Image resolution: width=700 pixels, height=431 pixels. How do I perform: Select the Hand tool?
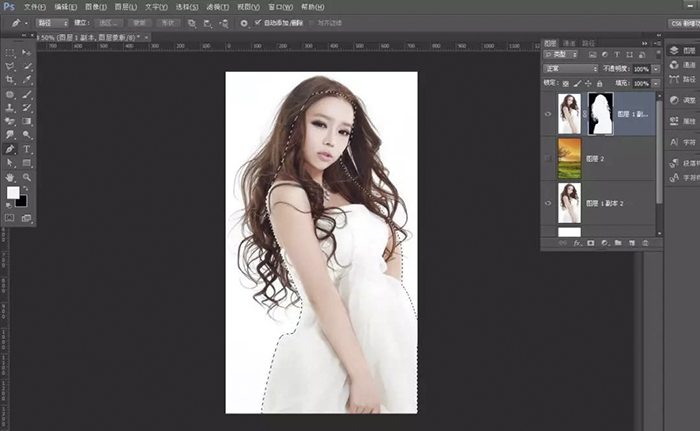click(x=10, y=177)
